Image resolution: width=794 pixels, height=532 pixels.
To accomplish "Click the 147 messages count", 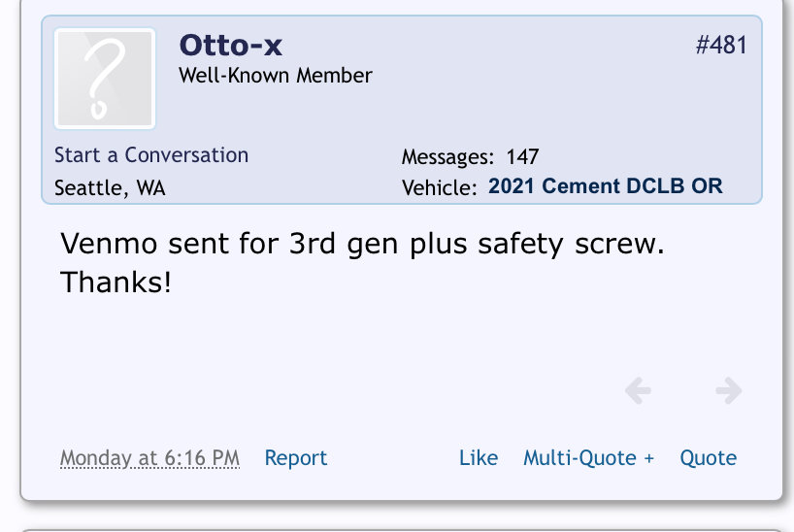I will [522, 156].
